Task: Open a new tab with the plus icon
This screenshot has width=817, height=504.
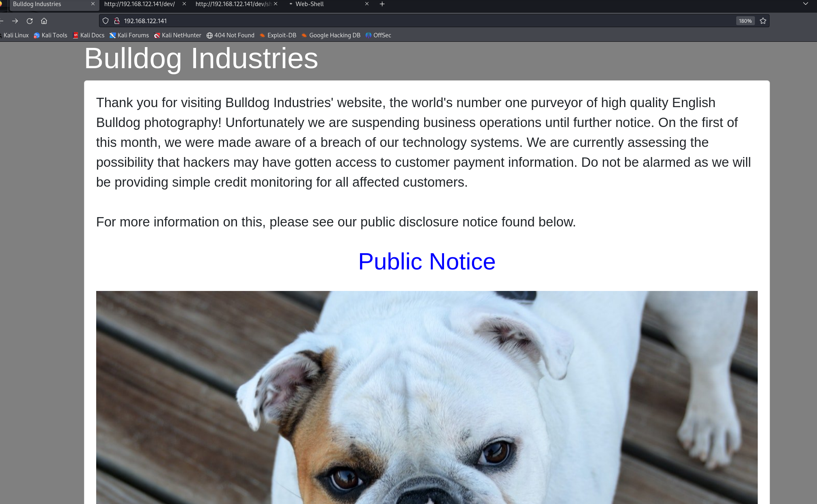Action: pos(382,4)
